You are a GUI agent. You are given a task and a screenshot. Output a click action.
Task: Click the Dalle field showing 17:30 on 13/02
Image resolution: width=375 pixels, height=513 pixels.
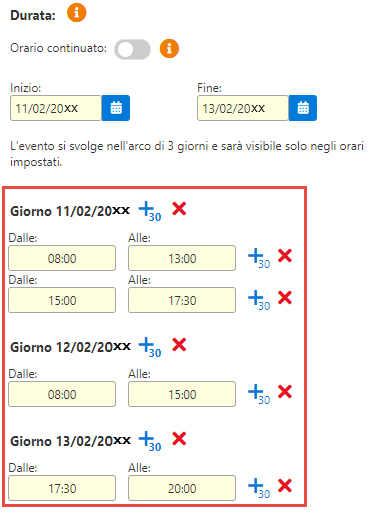[x=62, y=488]
